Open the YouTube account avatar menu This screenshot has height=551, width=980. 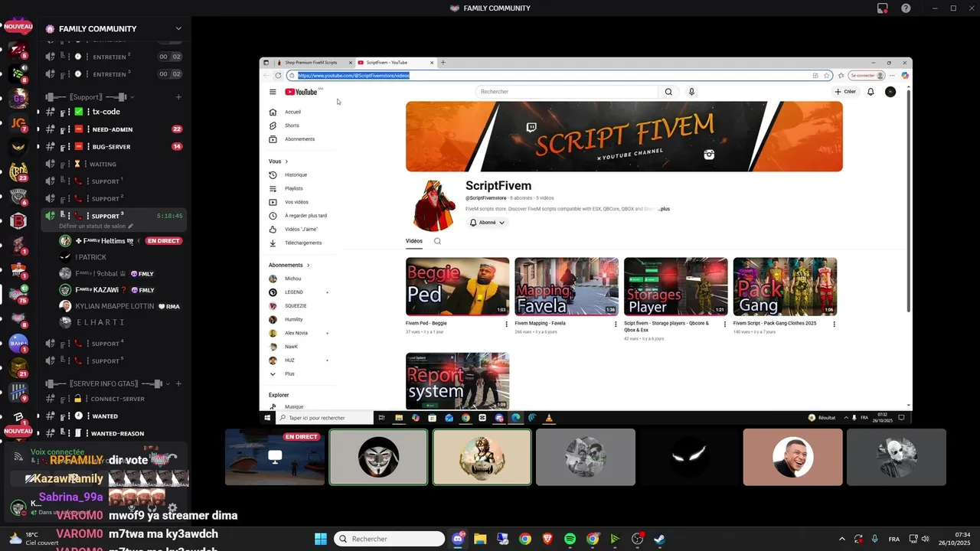890,92
